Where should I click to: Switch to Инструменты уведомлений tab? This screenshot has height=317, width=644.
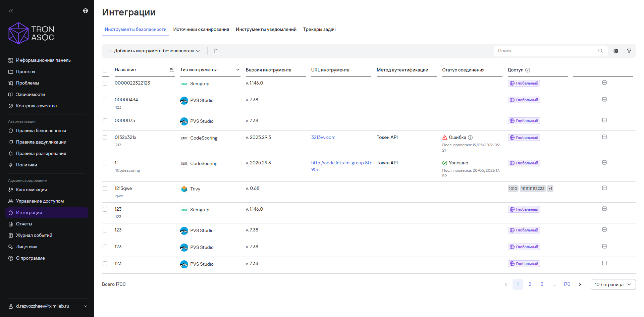coord(266,30)
